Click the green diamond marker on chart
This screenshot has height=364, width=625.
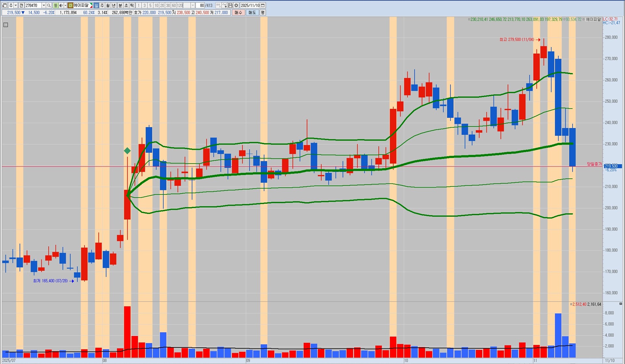(127, 151)
